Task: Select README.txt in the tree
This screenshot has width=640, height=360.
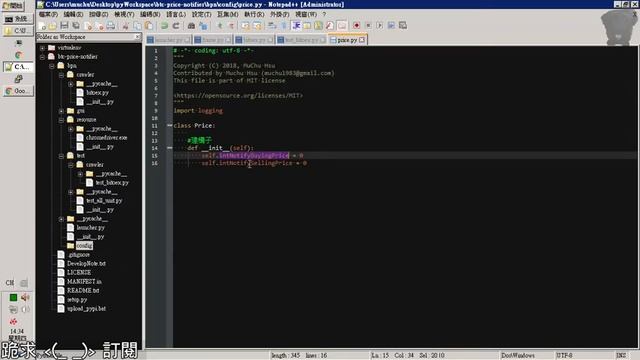Action: coord(83,291)
